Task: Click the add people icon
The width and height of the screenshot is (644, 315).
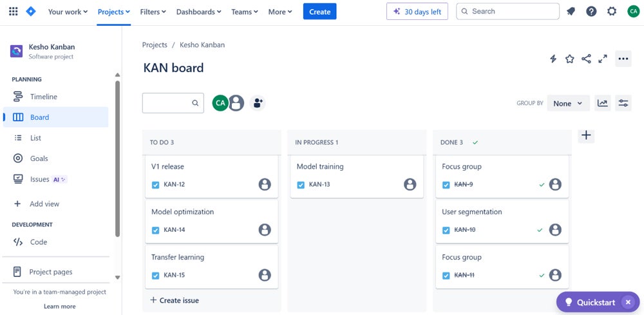Action: click(x=258, y=103)
